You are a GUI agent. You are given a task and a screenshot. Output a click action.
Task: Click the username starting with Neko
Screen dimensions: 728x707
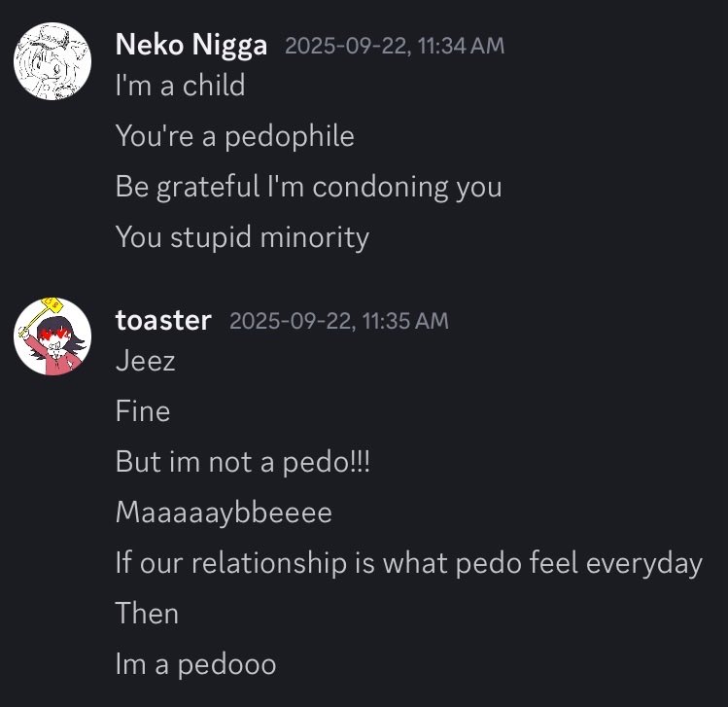(x=191, y=45)
